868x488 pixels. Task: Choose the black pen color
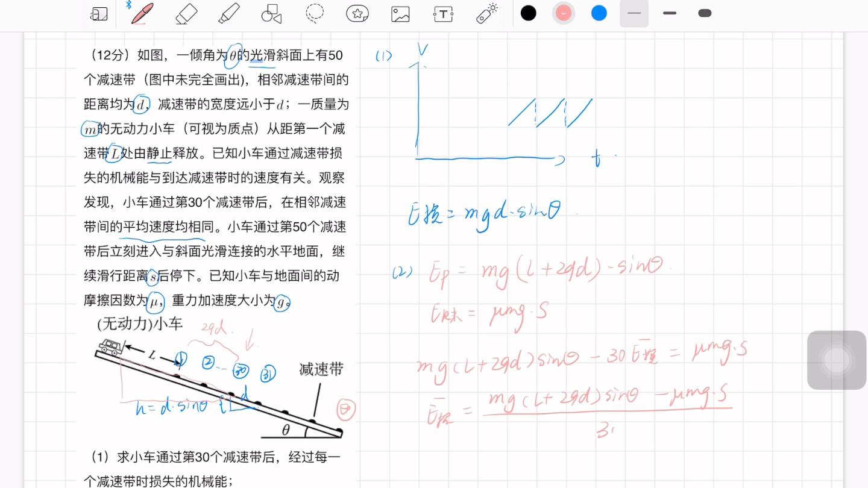[529, 13]
